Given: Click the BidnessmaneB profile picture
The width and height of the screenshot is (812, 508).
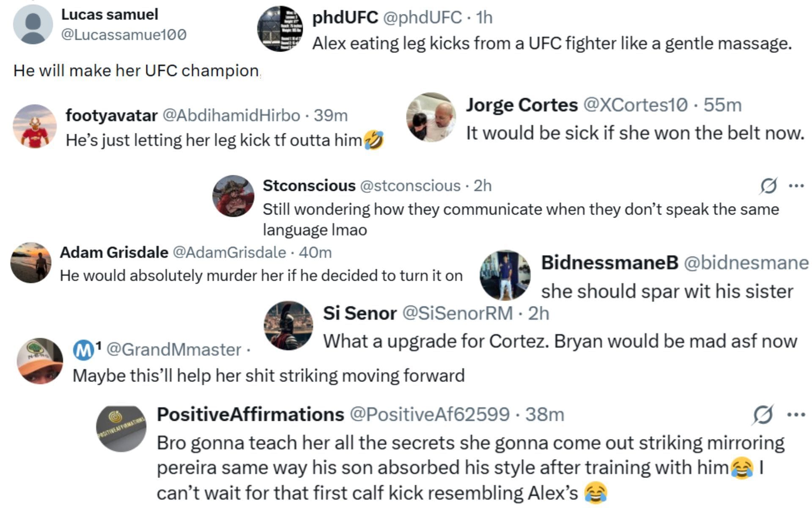Looking at the screenshot, I should (505, 275).
